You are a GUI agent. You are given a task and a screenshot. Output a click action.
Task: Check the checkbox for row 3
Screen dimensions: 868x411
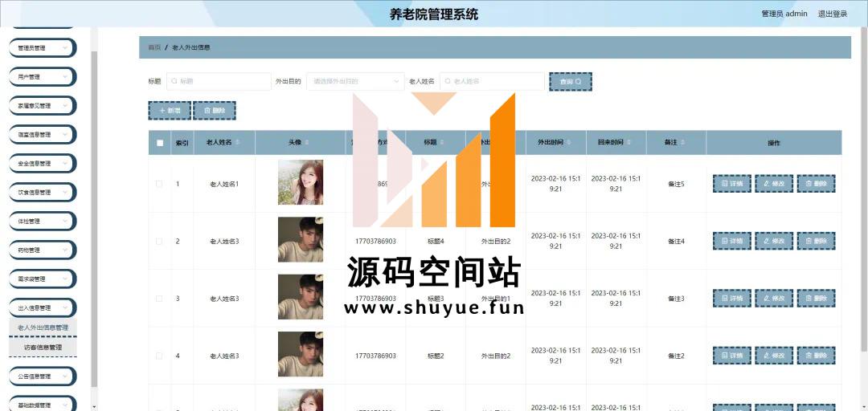[159, 298]
